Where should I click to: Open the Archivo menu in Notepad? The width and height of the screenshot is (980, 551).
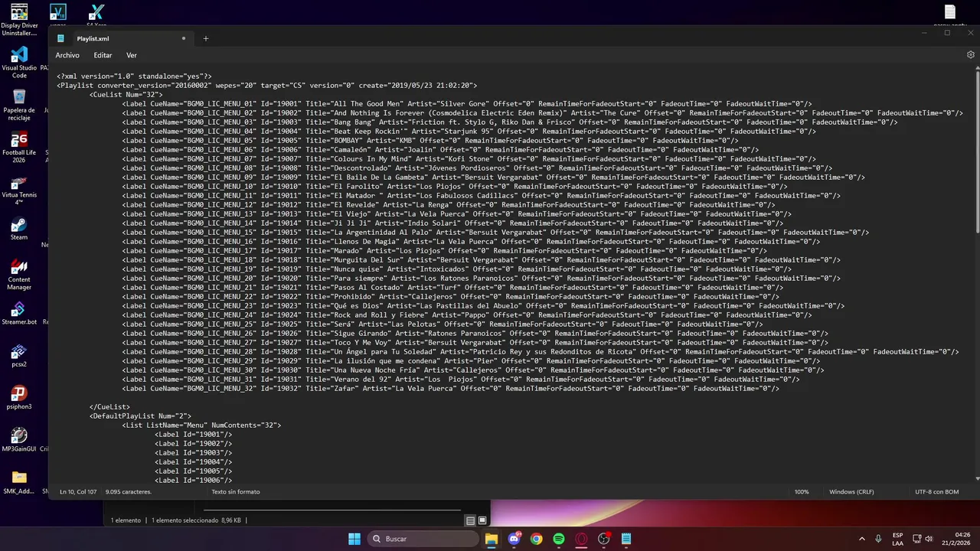tap(67, 55)
